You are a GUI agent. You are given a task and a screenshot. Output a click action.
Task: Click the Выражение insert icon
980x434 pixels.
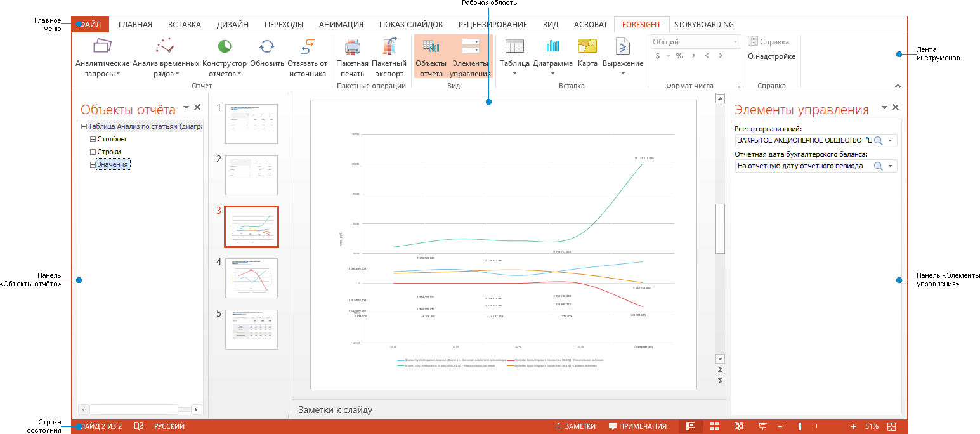[622, 46]
